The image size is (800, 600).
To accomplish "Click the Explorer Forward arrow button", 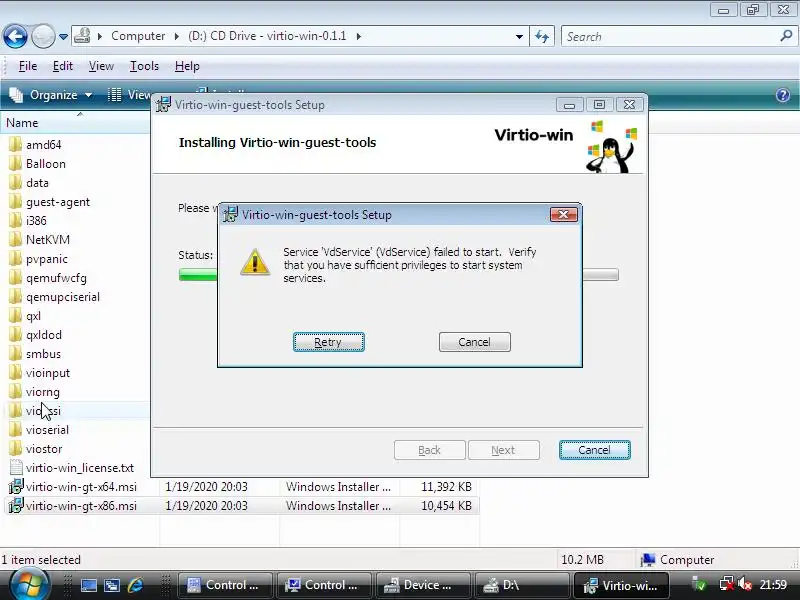I will (43, 37).
